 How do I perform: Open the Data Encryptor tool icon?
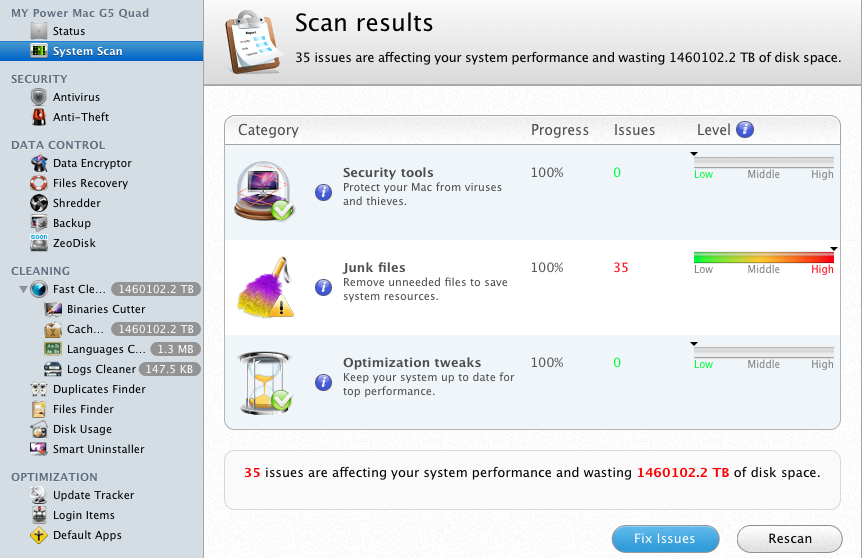(39, 163)
